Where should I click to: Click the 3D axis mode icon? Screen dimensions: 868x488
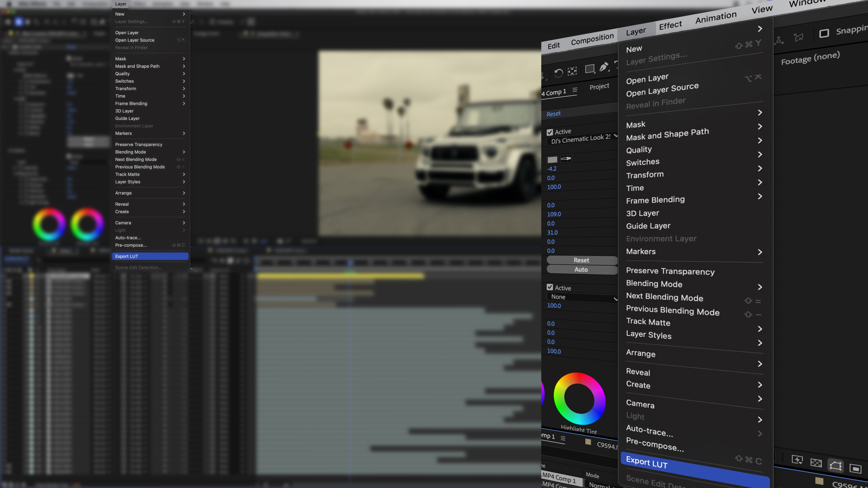point(779,41)
